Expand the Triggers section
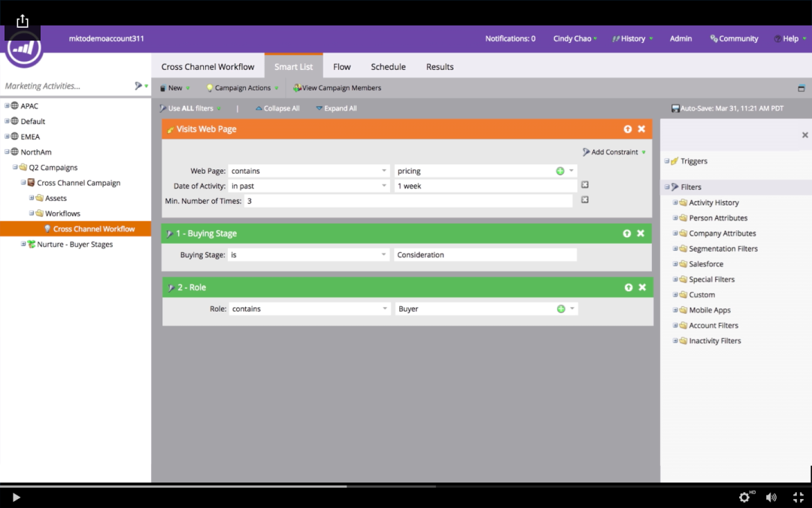 pos(667,161)
